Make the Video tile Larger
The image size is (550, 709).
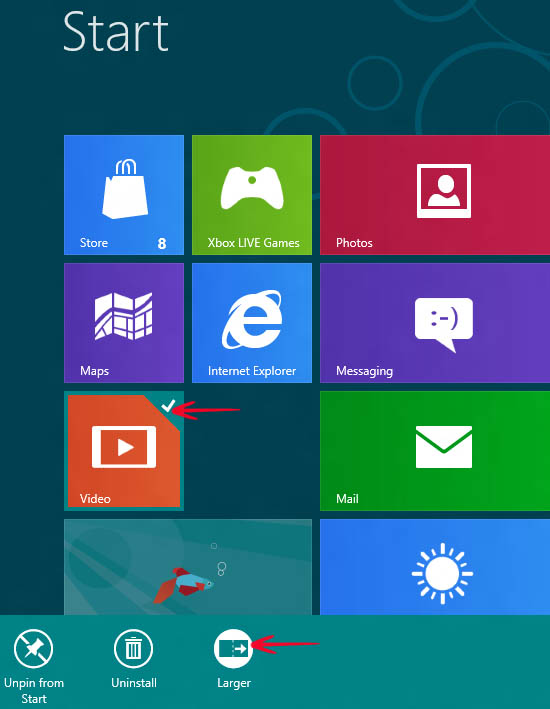[x=233, y=659]
